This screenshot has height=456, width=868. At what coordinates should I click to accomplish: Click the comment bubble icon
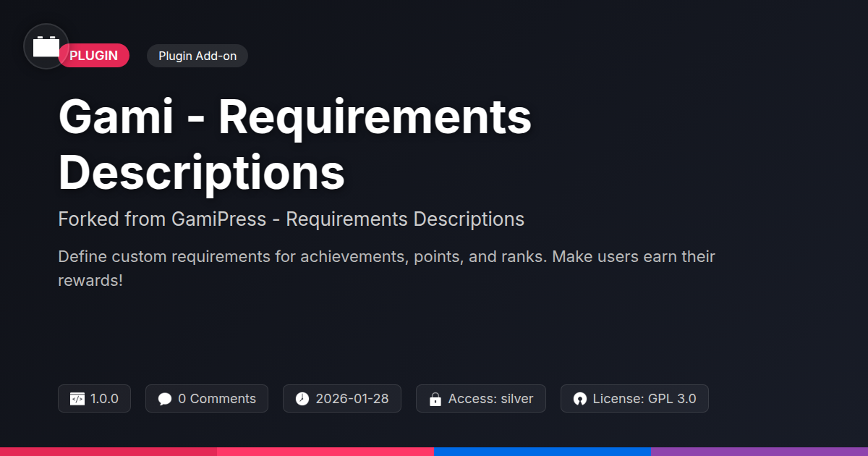tap(165, 399)
